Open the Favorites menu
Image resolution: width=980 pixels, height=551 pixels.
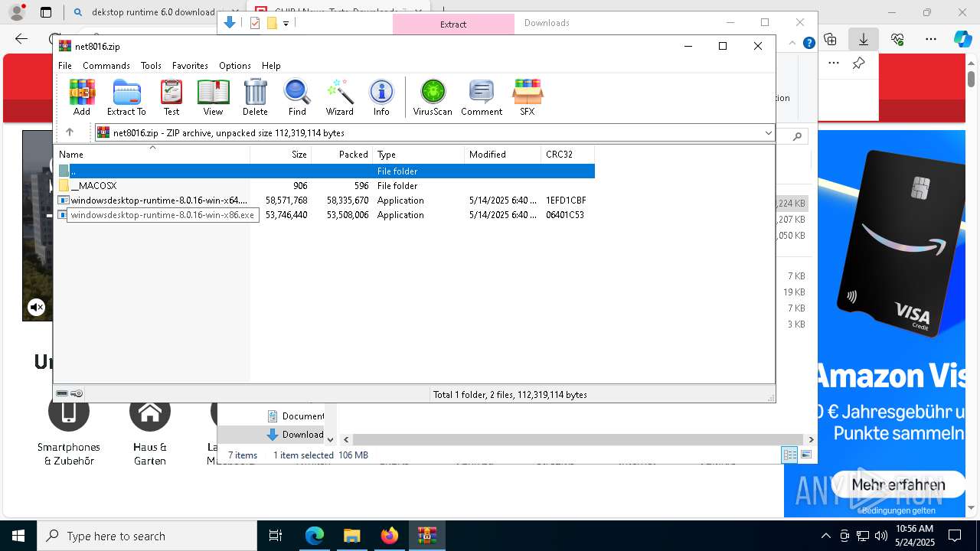click(x=190, y=66)
